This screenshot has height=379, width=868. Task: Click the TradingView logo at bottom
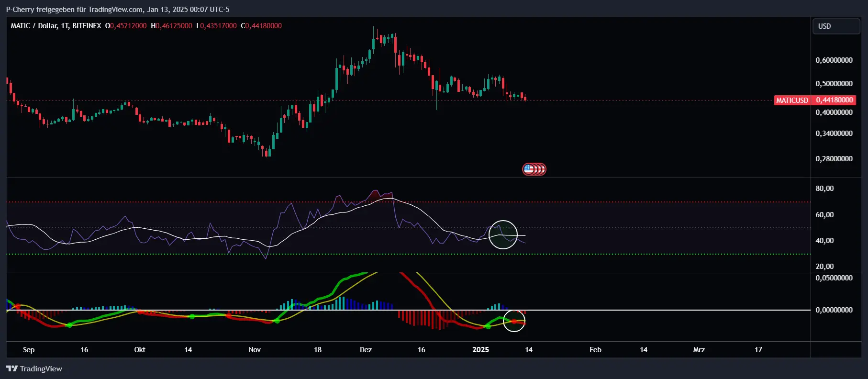pos(34,368)
